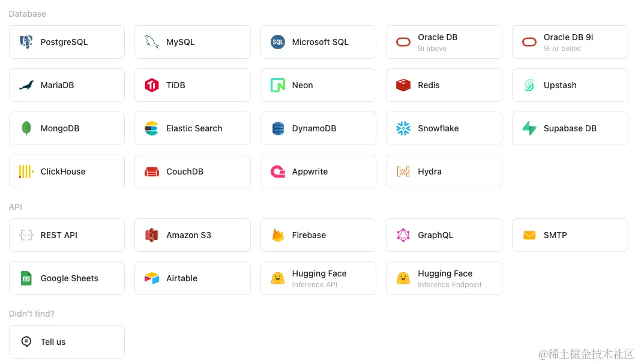Select the Upstash label
Screen dimensions: 638x364
pyautogui.click(x=560, y=85)
